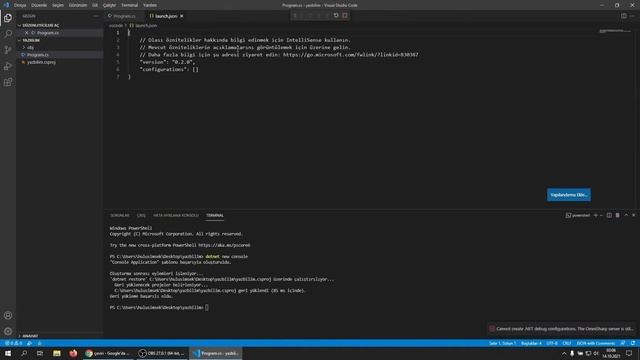Close Program.cs in open editors list

coord(27,33)
